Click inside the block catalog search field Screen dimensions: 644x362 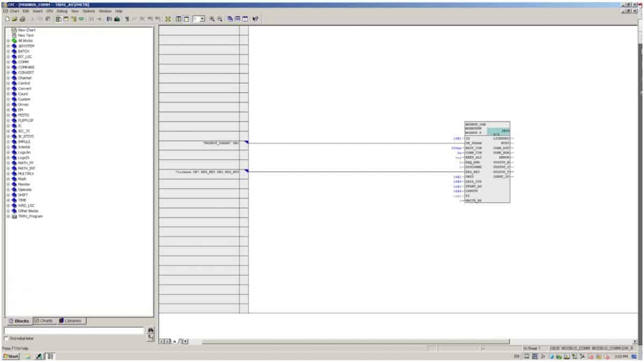[x=72, y=329]
